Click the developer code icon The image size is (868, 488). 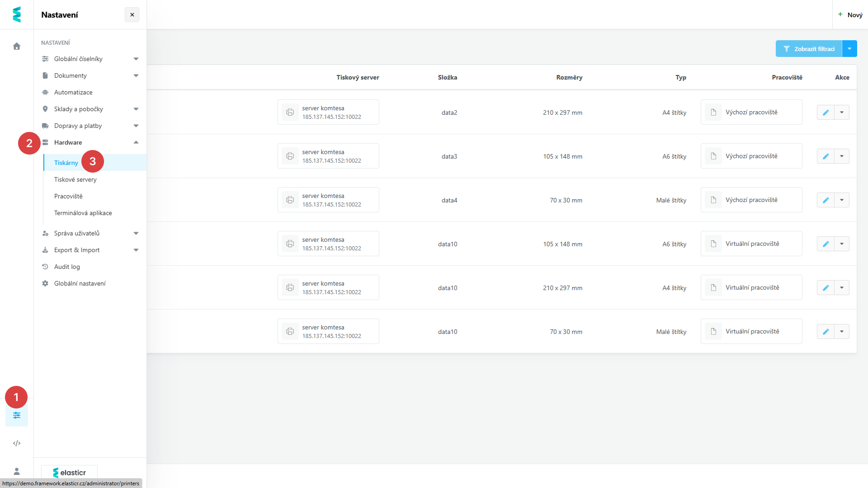pos(17,443)
